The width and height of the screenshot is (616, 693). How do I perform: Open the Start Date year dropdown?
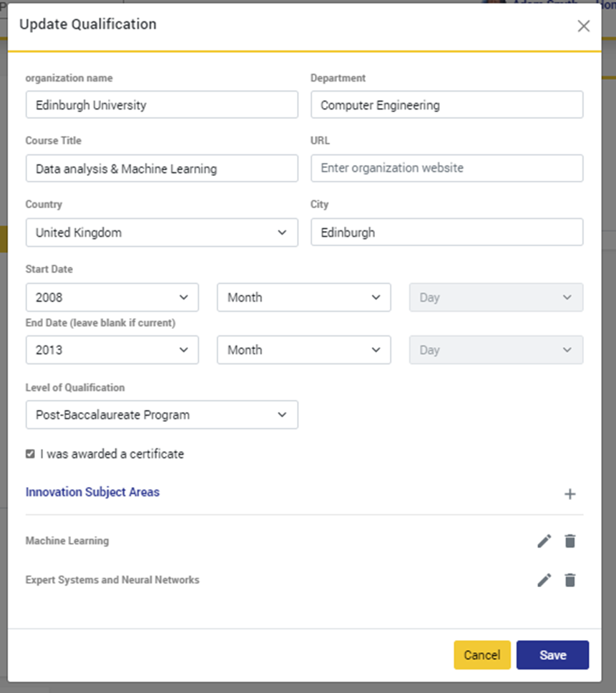[112, 298]
